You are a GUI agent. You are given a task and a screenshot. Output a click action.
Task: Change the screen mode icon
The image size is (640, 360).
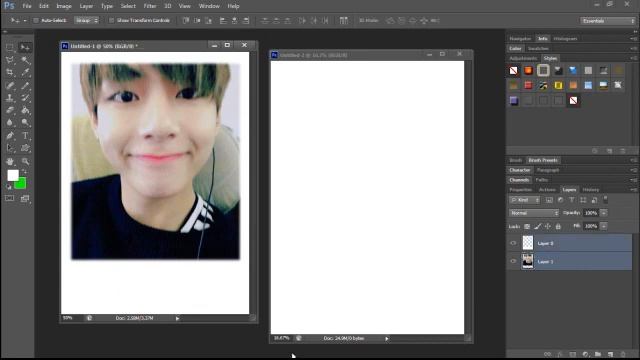25,198
